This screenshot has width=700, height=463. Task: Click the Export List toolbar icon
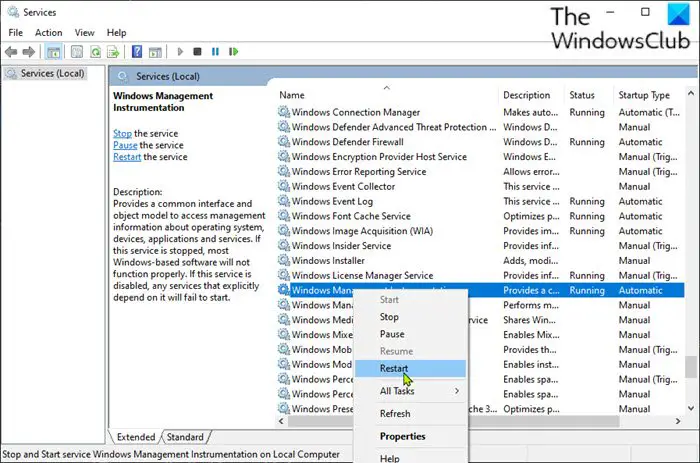tap(113, 52)
